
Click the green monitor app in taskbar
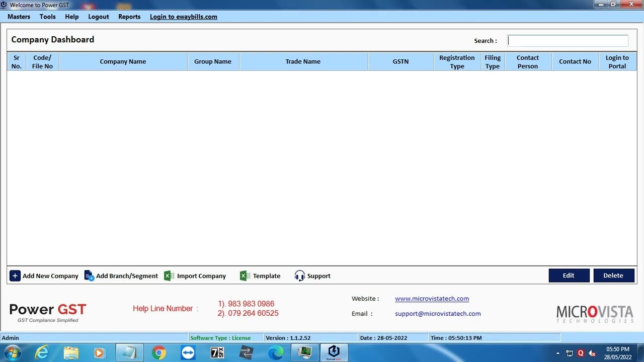[x=305, y=353]
